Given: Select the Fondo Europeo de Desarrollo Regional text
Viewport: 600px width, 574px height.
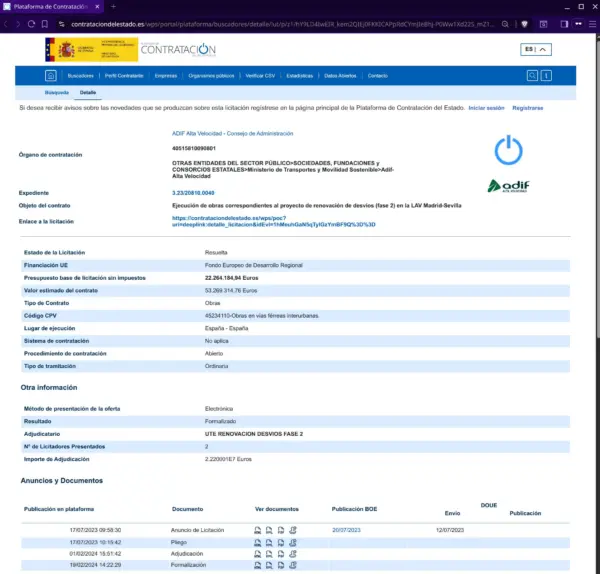Looking at the screenshot, I should [254, 265].
